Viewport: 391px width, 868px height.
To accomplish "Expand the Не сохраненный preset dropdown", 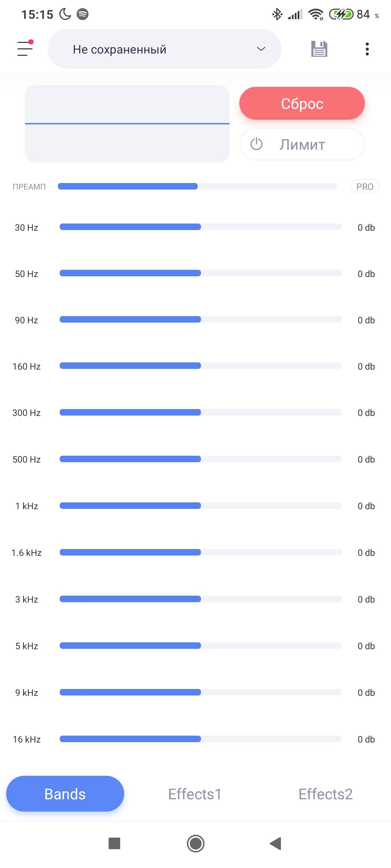I will pyautogui.click(x=164, y=49).
